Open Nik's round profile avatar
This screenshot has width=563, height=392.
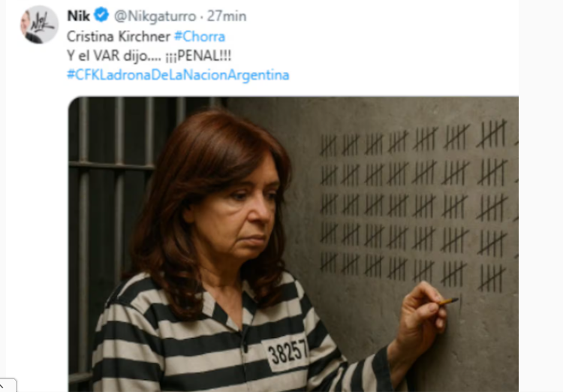pyautogui.click(x=39, y=25)
